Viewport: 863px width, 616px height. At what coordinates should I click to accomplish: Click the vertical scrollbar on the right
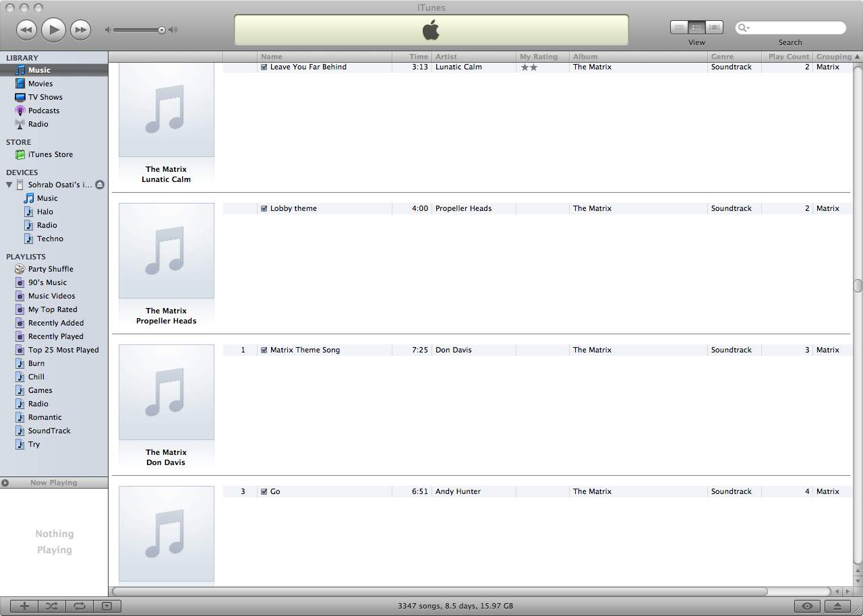tap(856, 285)
